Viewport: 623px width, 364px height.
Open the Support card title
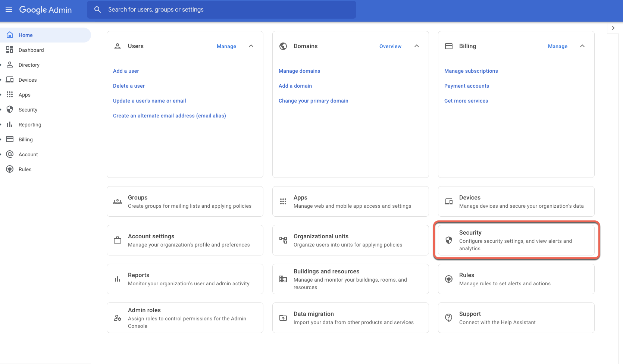point(470,314)
